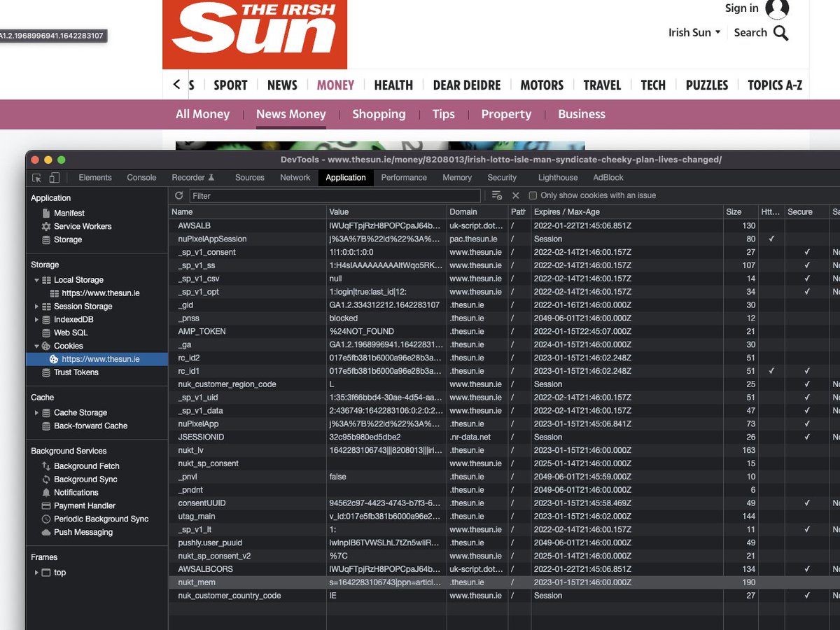Open Push Messaging cloud icon
This screenshot has height=630, width=840.
point(46,533)
